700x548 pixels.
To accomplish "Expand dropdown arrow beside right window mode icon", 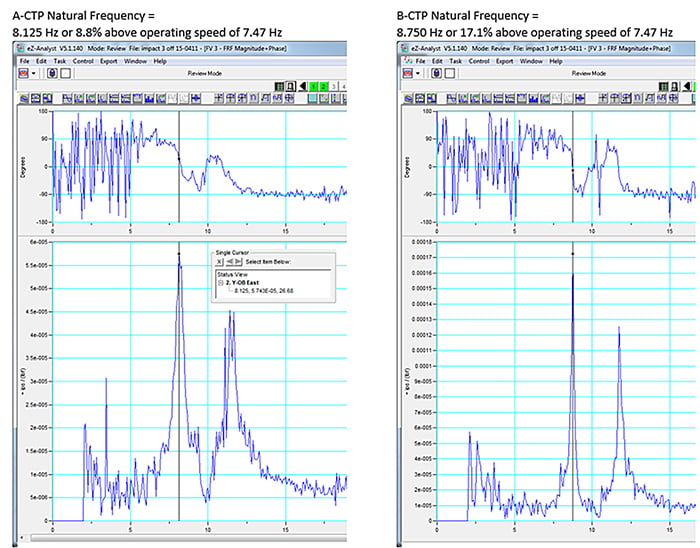I will coord(418,73).
